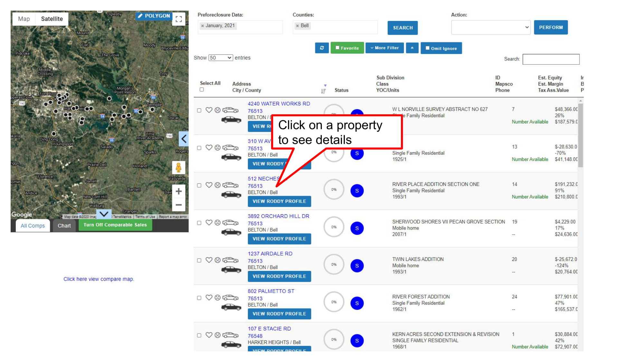Screen dimensions: 644x362
Task: Switch to Satellite view tab
Action: coord(52,19)
